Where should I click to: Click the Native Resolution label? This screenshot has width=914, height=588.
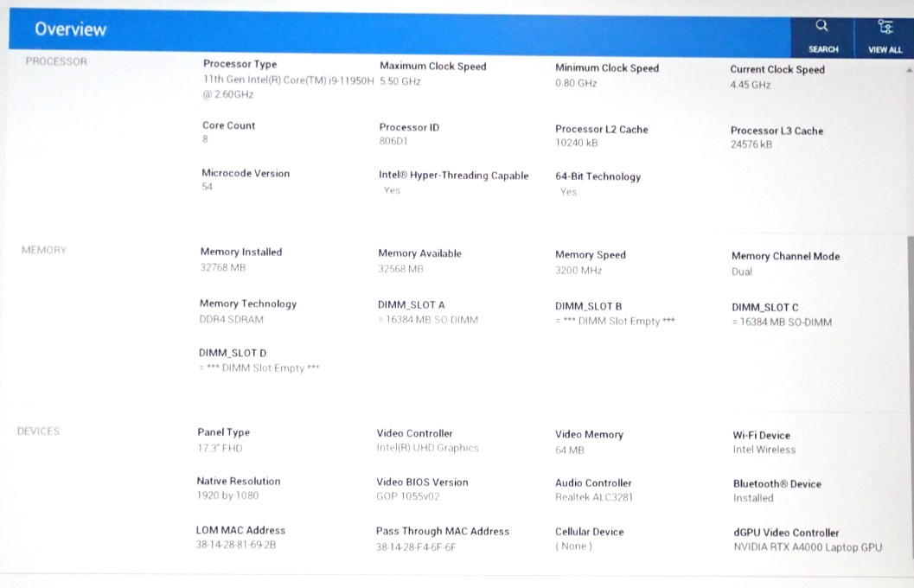click(239, 482)
